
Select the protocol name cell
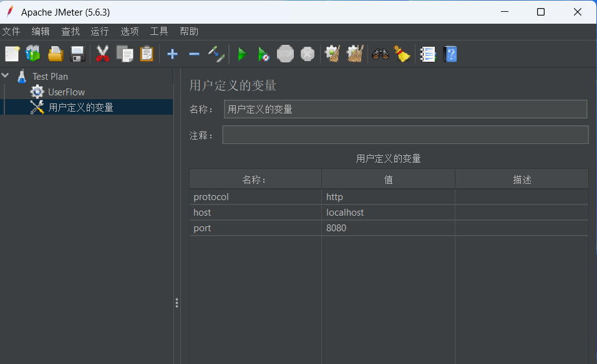pyautogui.click(x=256, y=196)
